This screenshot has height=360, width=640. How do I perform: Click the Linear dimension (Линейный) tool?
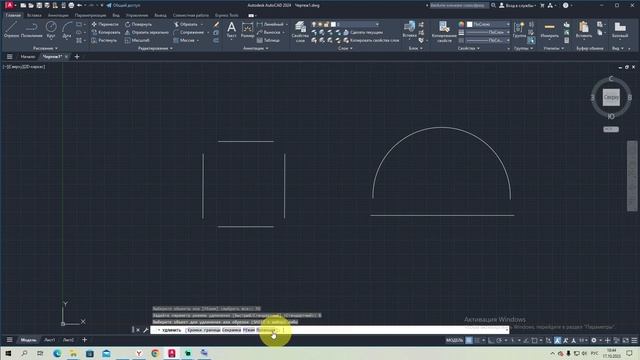pos(270,24)
